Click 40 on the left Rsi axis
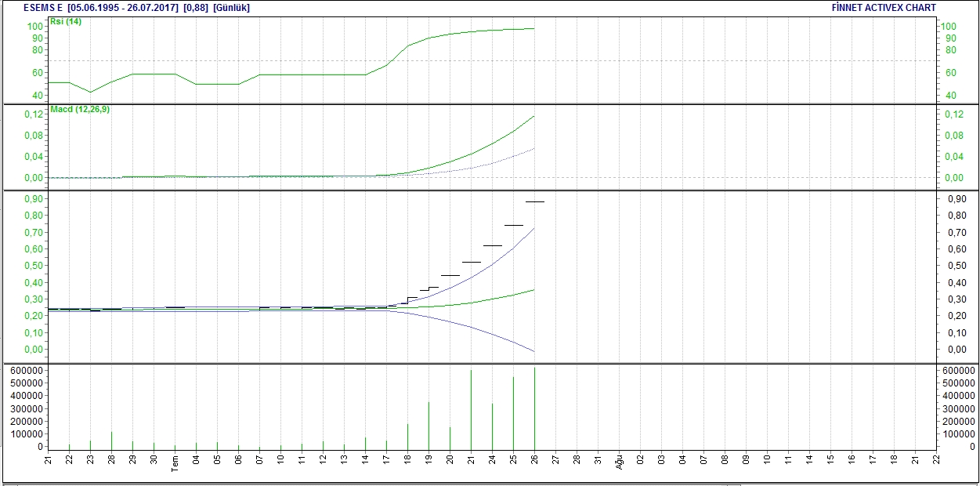This screenshot has height=486, width=980. [x=37, y=96]
